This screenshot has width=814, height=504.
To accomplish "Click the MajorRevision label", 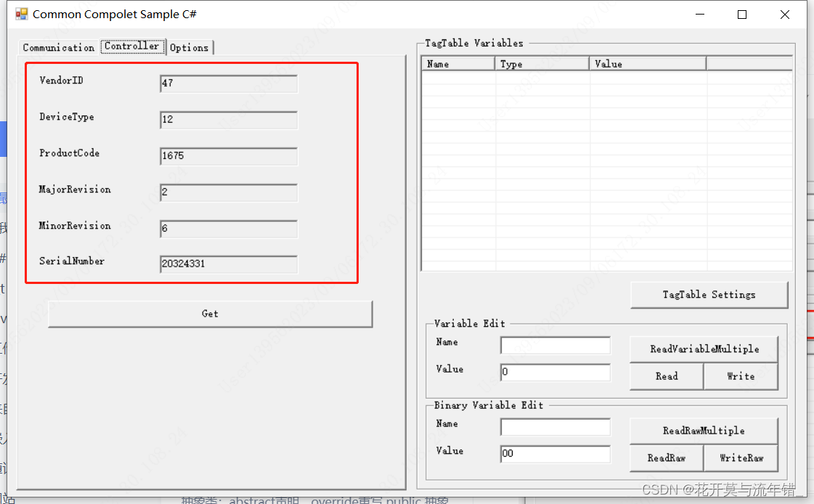I will click(75, 190).
